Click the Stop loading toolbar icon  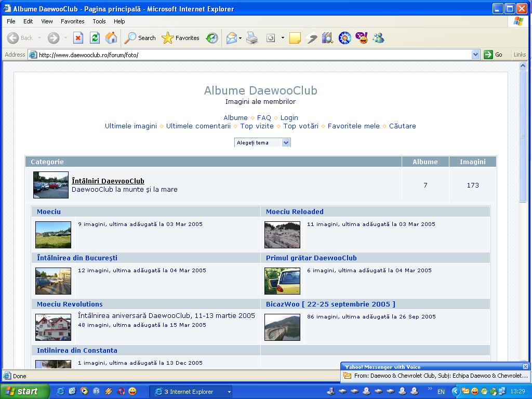[x=78, y=38]
